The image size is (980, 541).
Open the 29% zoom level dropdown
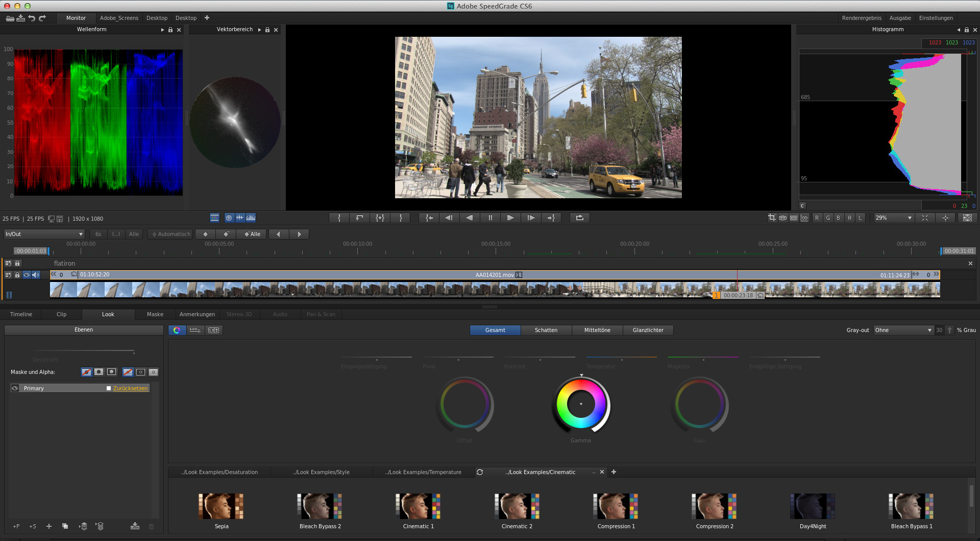(x=893, y=218)
